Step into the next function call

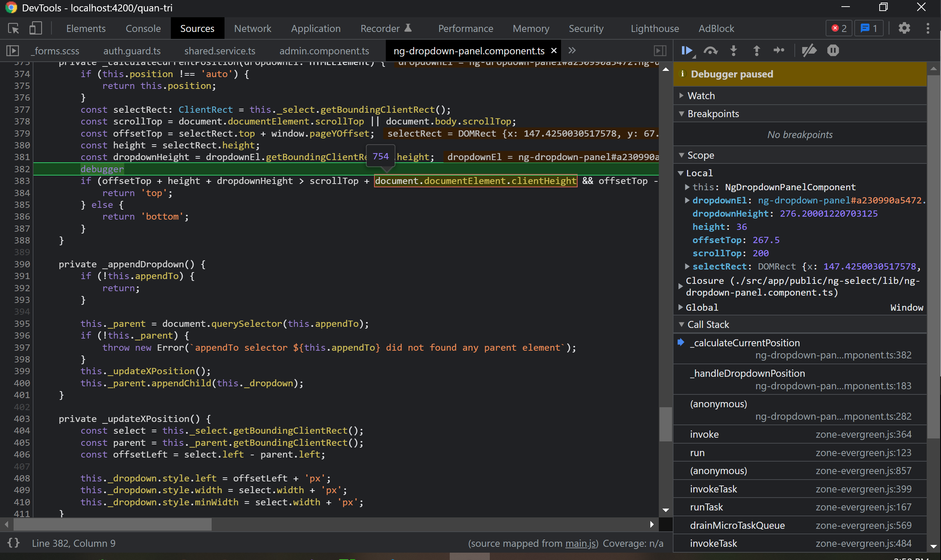pos(733,50)
